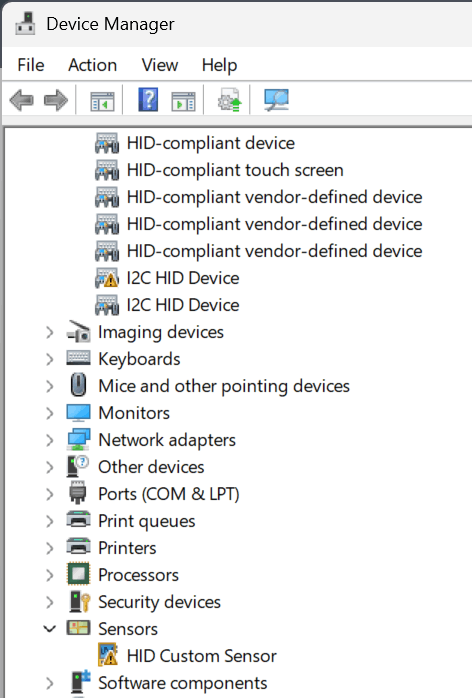Expand Mice and other pointing devices

(x=49, y=386)
